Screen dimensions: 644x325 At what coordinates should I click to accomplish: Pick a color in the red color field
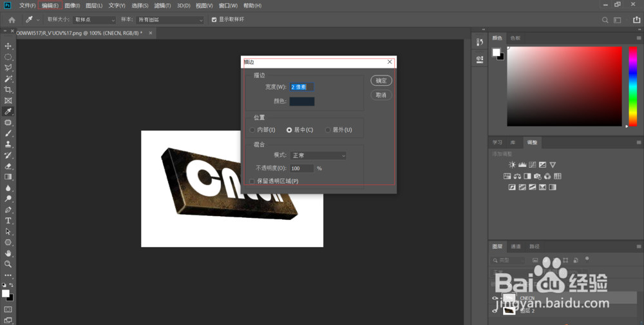point(564,86)
